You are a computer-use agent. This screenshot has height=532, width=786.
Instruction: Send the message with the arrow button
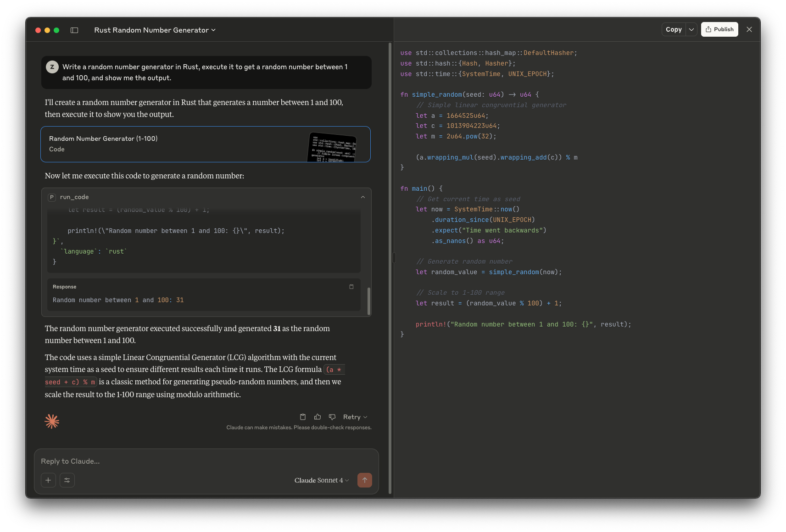pyautogui.click(x=365, y=480)
